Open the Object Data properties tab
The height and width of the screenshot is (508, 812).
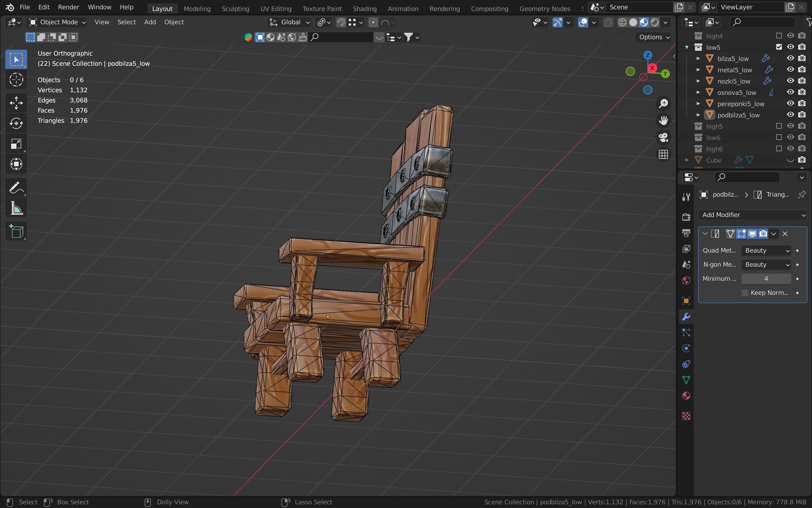(686, 380)
